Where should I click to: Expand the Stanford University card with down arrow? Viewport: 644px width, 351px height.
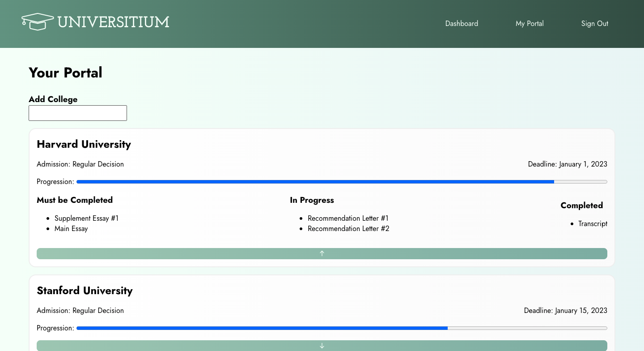pos(322,346)
